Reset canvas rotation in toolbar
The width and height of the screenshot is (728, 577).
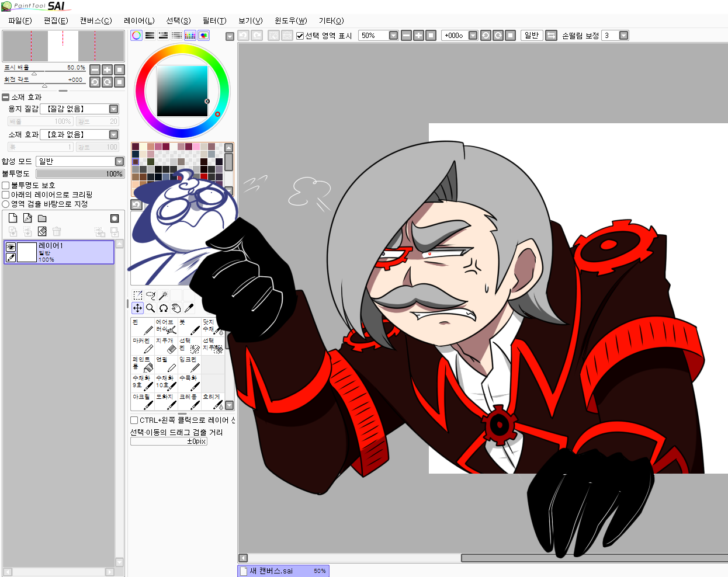pyautogui.click(x=510, y=36)
